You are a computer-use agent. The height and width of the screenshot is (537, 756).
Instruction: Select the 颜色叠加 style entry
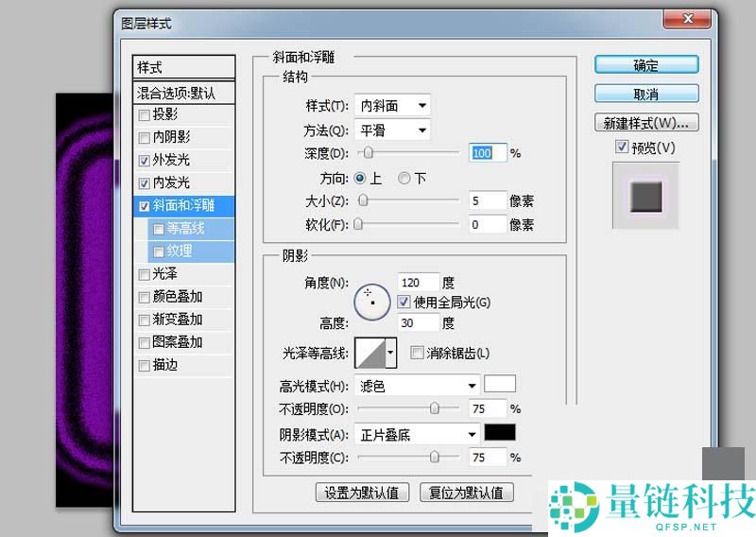pyautogui.click(x=178, y=297)
